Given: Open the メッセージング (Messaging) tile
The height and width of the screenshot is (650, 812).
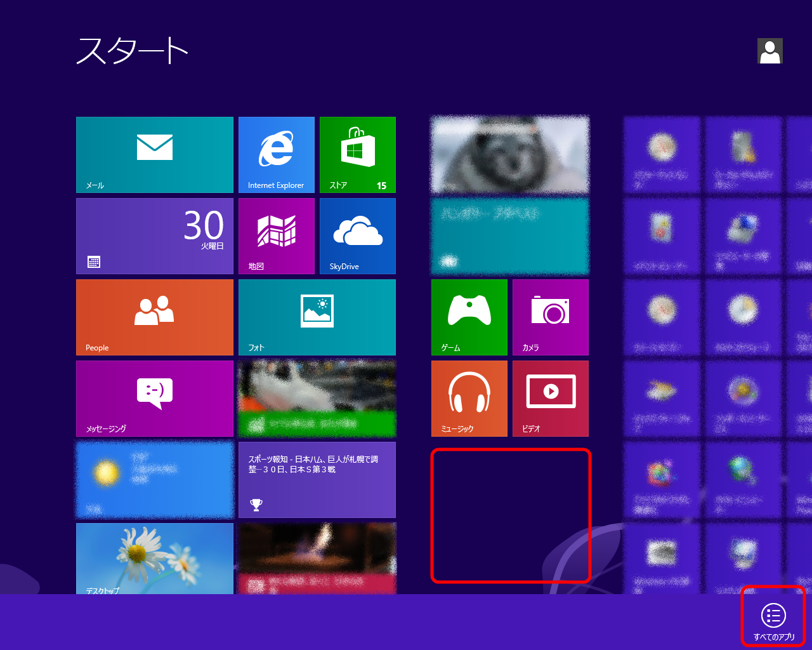Looking at the screenshot, I should point(155,399).
